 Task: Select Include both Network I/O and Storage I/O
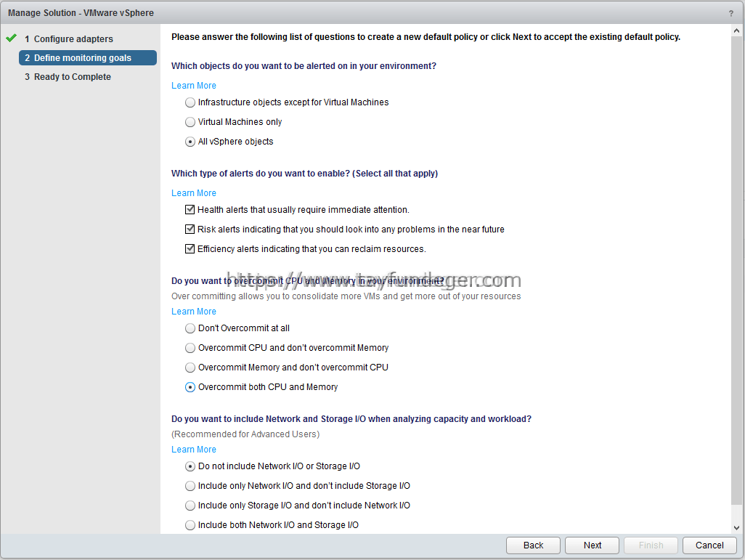tap(190, 525)
